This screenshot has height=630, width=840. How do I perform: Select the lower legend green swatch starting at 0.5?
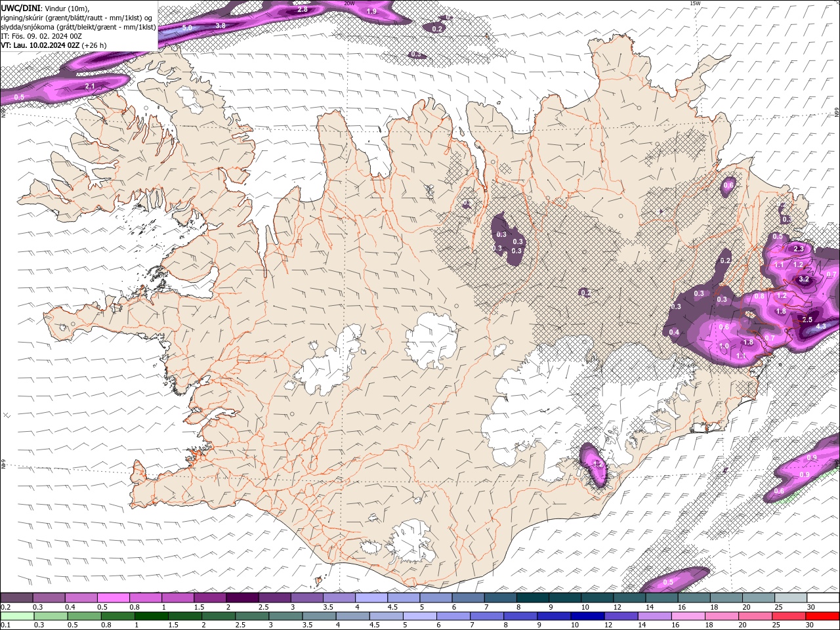click(x=84, y=616)
